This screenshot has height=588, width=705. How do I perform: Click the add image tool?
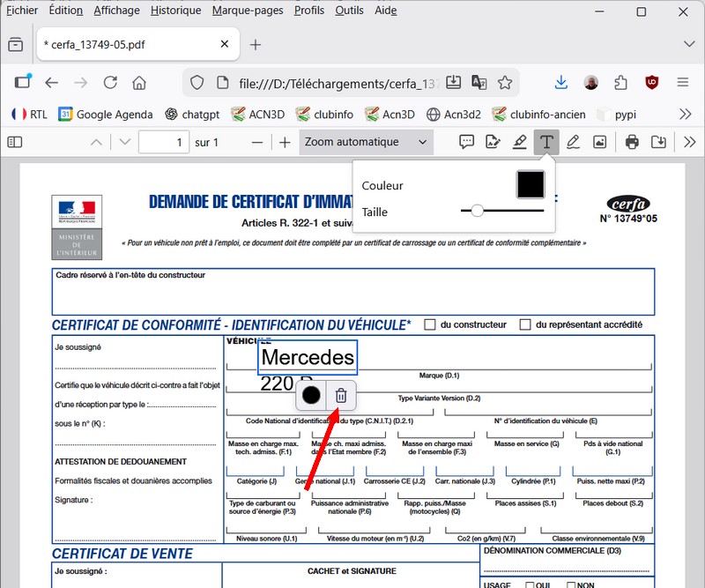pos(599,142)
